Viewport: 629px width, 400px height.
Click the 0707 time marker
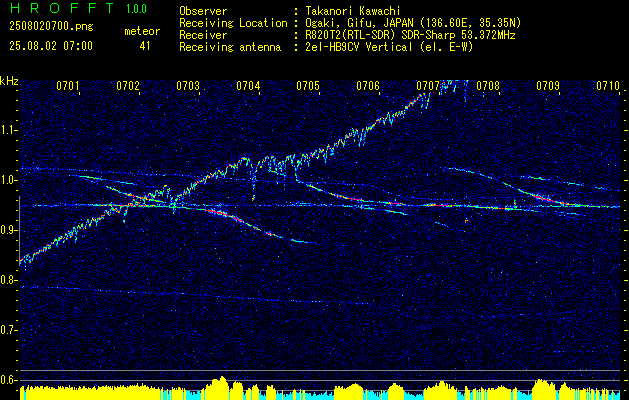click(428, 86)
